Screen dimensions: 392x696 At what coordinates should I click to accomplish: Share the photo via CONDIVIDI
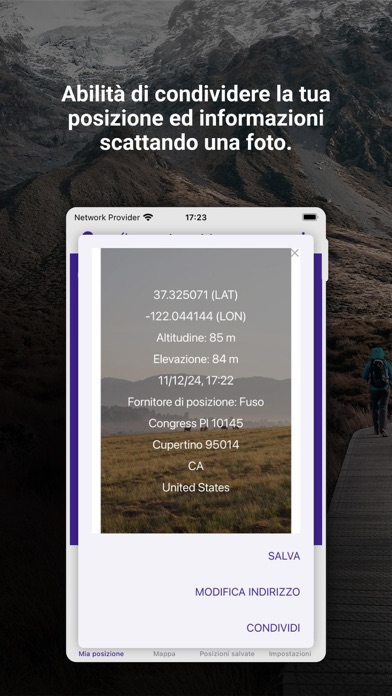click(273, 628)
